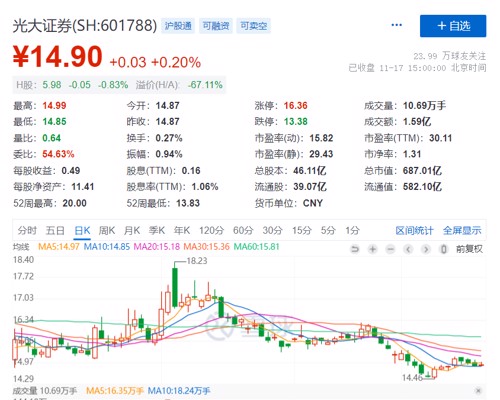Switch chart to 分时 tab

27,230
